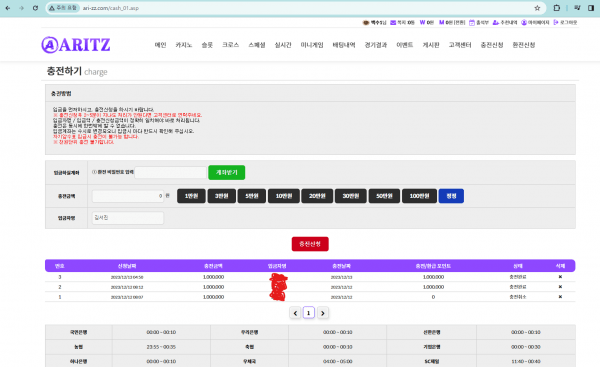Add 5만원 to charge amount

[252, 196]
